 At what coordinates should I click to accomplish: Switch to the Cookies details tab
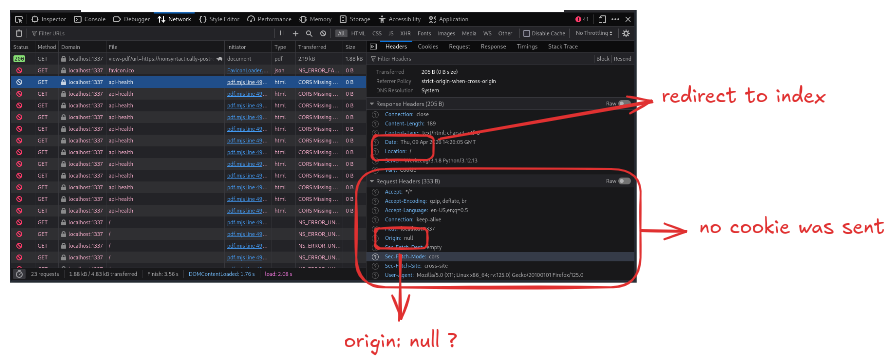(428, 47)
